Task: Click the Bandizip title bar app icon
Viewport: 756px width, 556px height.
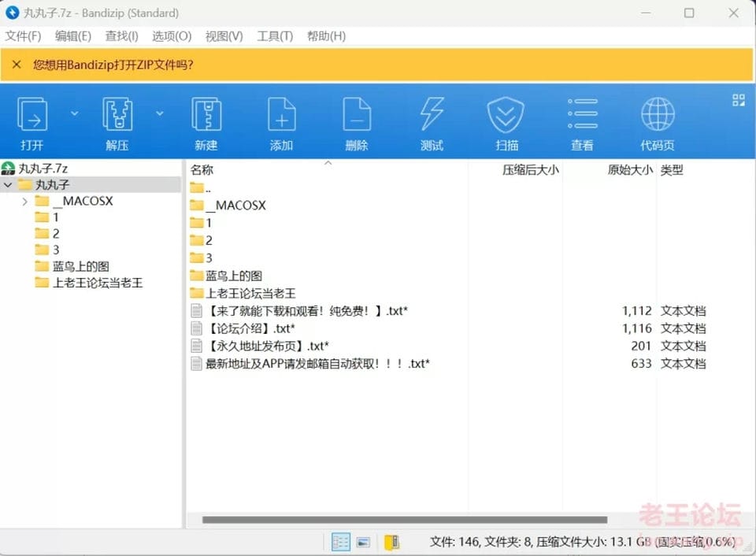Action: click(x=12, y=13)
